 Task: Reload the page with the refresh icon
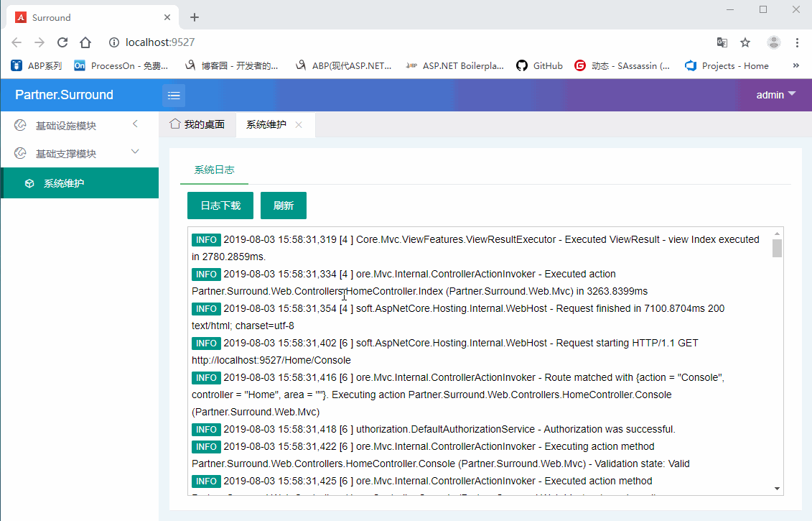pos(62,42)
